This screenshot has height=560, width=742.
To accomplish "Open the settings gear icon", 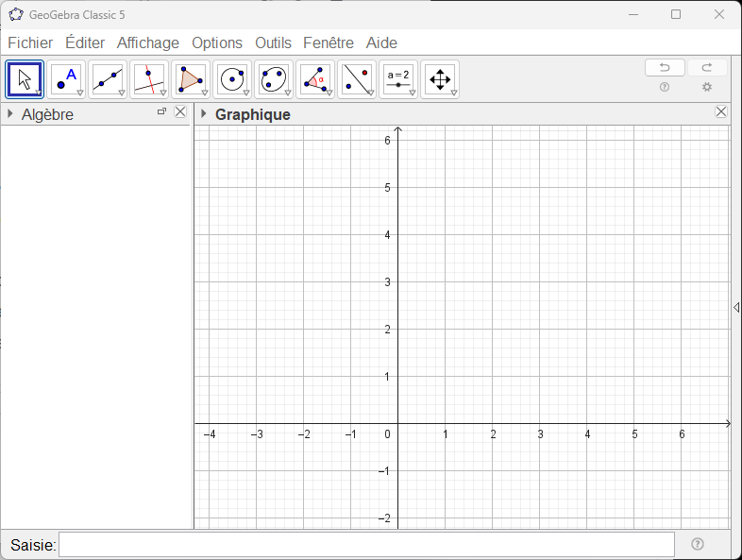I will (x=707, y=87).
